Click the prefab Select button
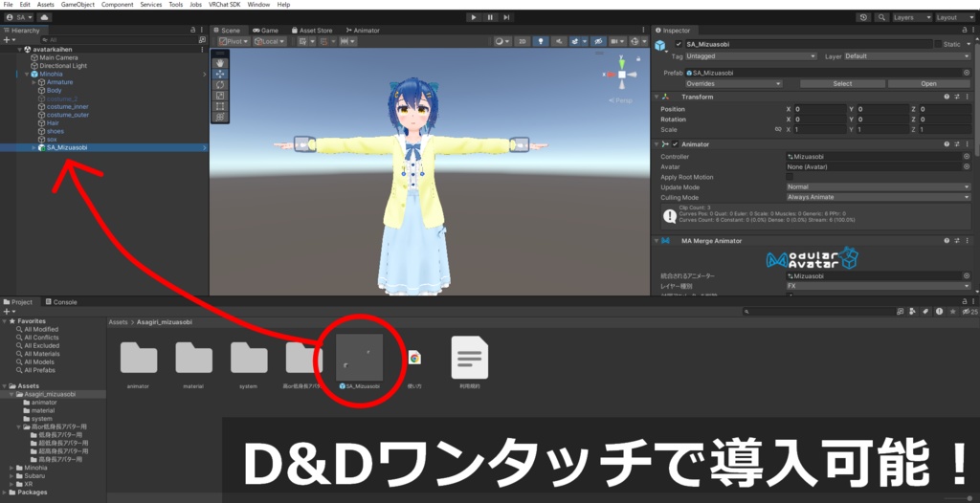Image resolution: width=980 pixels, height=503 pixels. pyautogui.click(x=842, y=84)
